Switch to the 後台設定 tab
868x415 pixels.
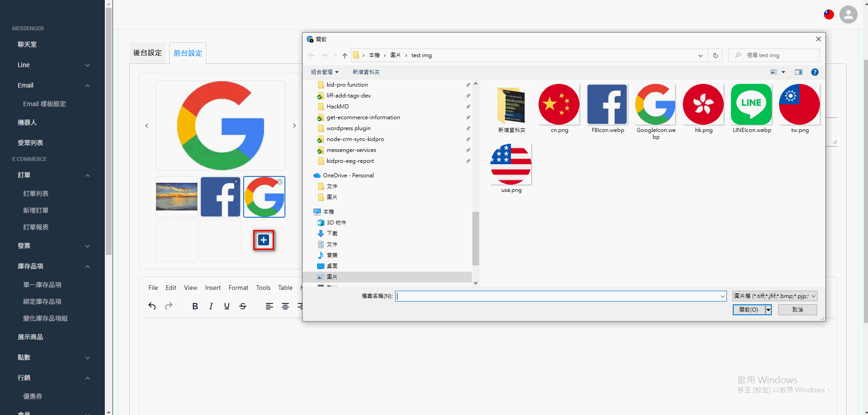click(x=147, y=53)
